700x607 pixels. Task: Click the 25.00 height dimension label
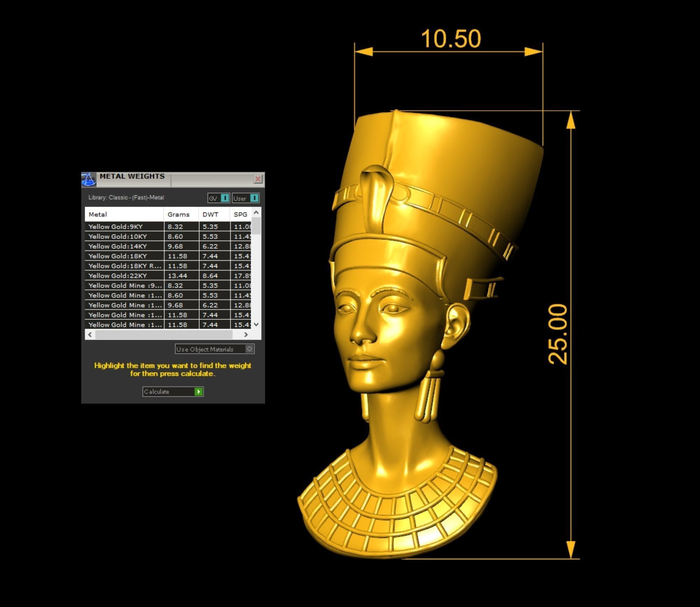(x=557, y=334)
